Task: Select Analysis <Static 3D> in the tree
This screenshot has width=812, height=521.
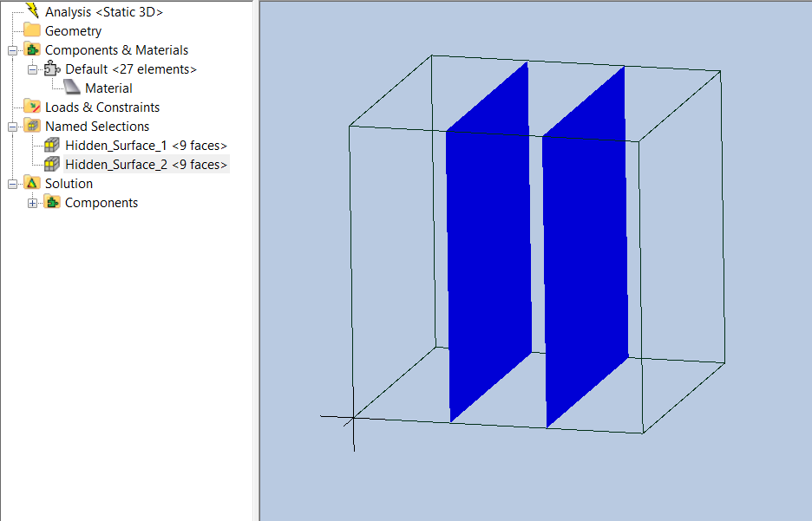Action: tap(104, 11)
